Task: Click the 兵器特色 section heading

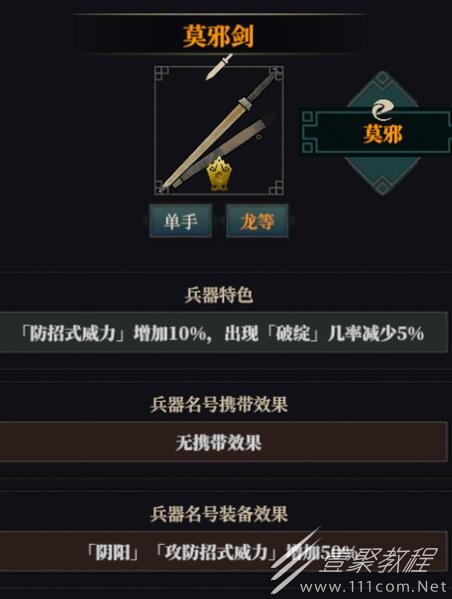Action: [x=219, y=295]
